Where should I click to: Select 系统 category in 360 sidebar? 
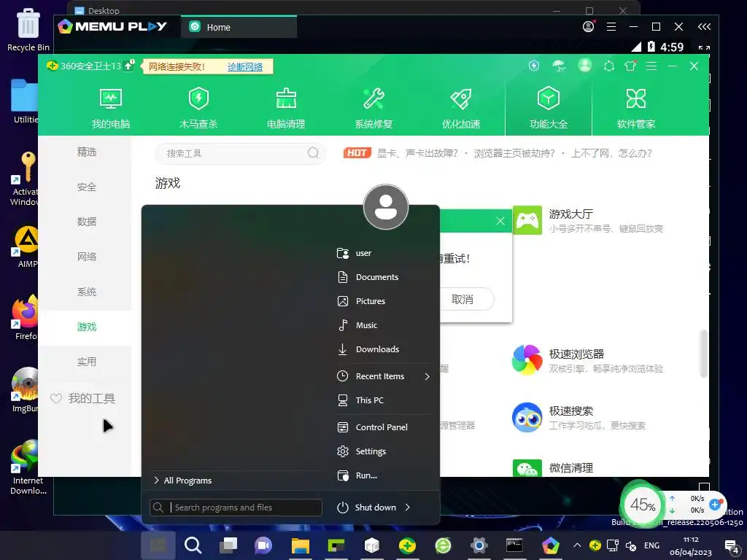[x=86, y=292]
